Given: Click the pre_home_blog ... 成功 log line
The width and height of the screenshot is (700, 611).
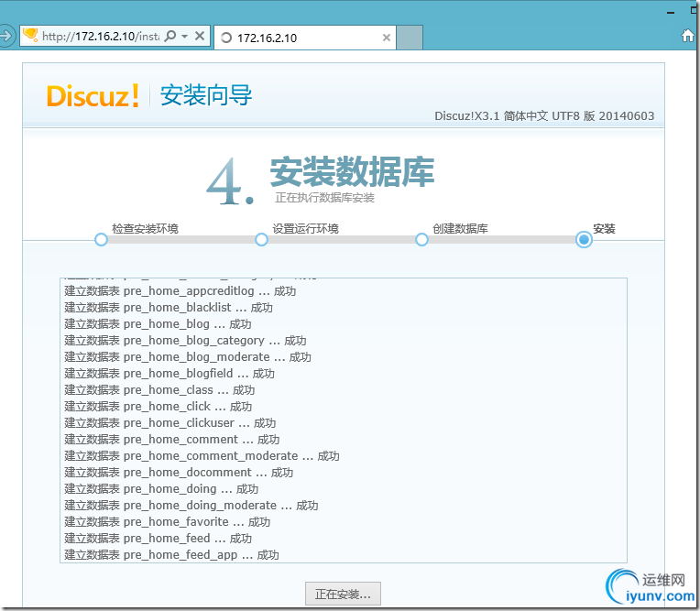Looking at the screenshot, I should tap(158, 324).
